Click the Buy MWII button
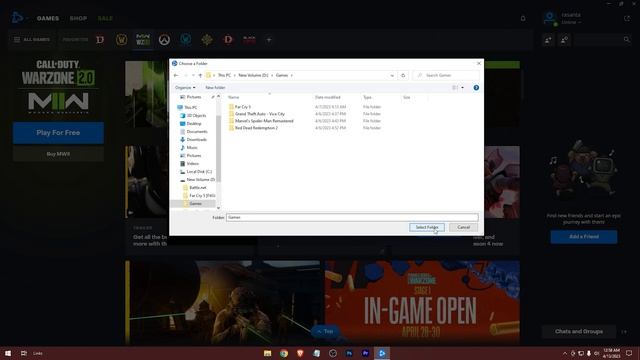This screenshot has height=360, width=640. pyautogui.click(x=58, y=154)
